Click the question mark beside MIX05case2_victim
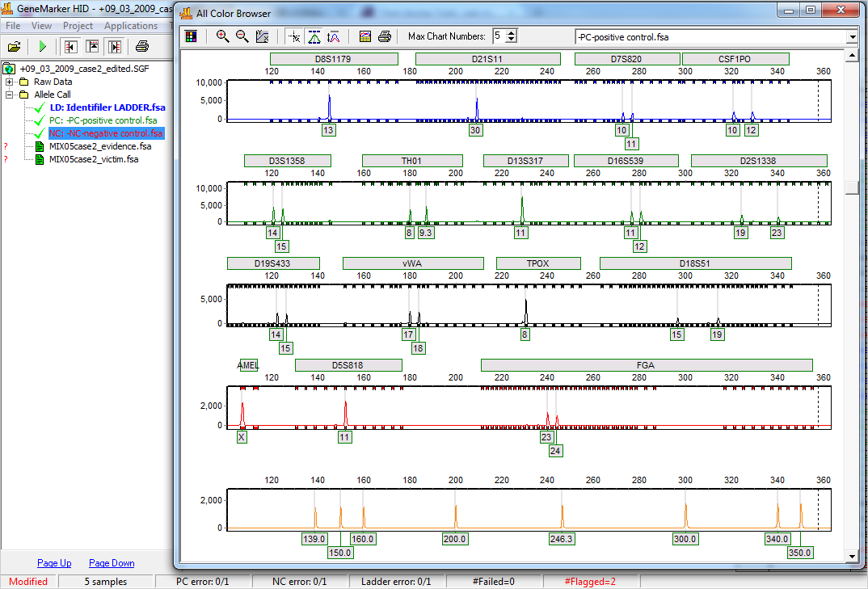Image resolution: width=868 pixels, height=589 pixels. click(6, 159)
